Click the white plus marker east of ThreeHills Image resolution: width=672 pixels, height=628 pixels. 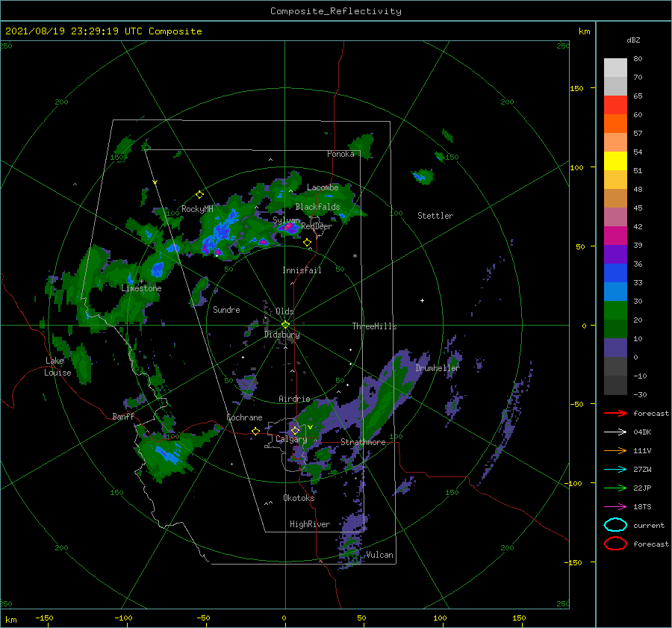pyautogui.click(x=422, y=300)
